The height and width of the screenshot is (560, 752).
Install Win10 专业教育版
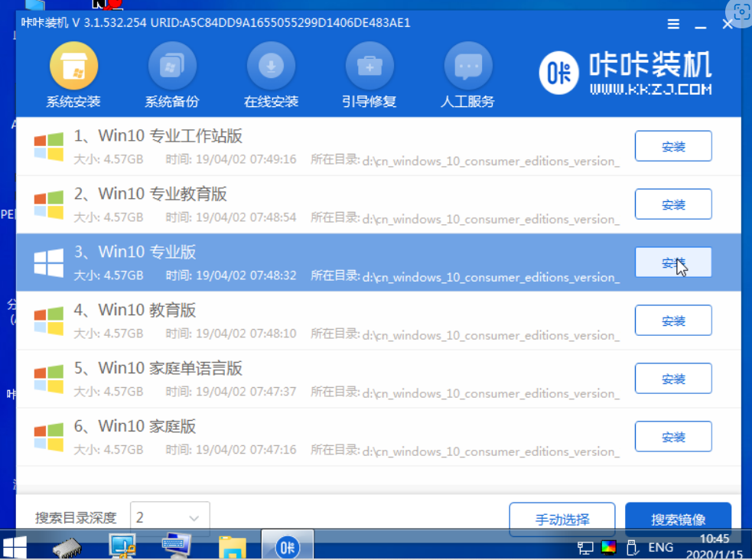(x=673, y=204)
